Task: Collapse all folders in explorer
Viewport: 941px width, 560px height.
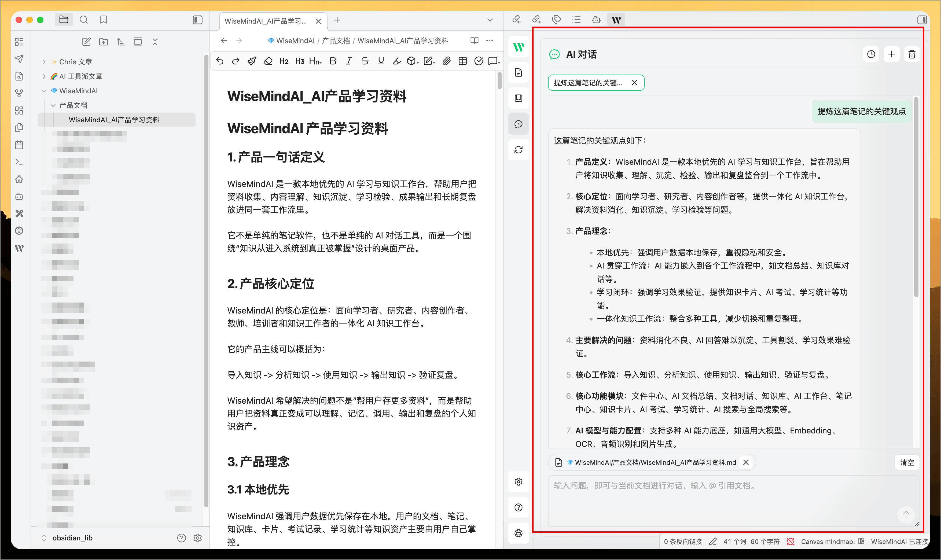Action: coord(155,42)
